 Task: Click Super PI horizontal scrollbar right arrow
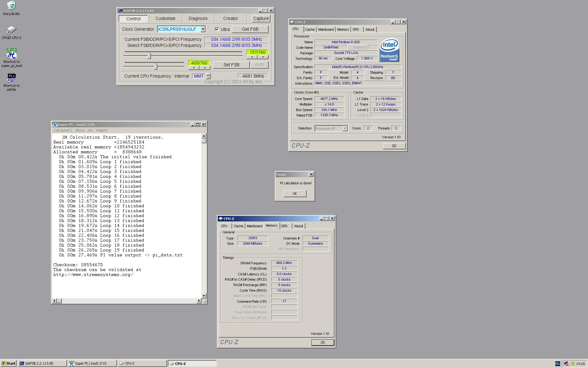[x=199, y=301]
